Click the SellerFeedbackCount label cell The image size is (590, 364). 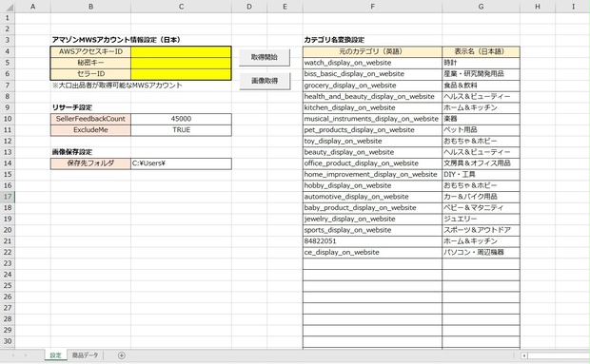pos(90,119)
